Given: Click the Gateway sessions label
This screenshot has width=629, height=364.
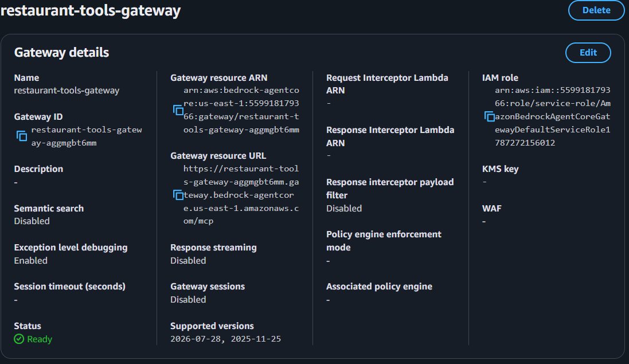Looking at the screenshot, I should pyautogui.click(x=208, y=286).
